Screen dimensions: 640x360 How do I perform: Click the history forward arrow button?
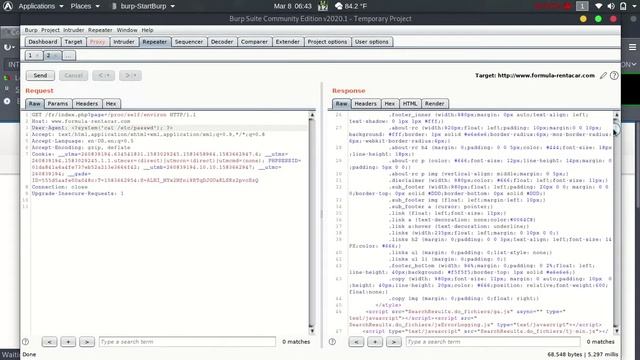(x=130, y=76)
